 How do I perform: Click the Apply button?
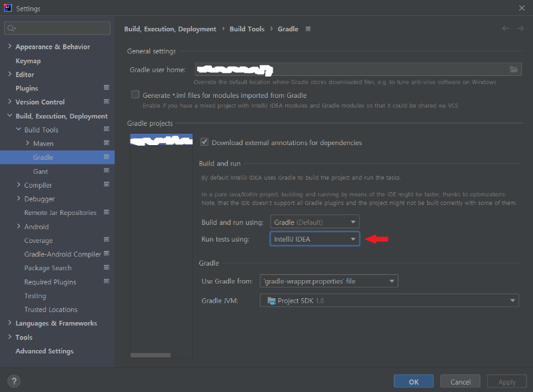507,381
